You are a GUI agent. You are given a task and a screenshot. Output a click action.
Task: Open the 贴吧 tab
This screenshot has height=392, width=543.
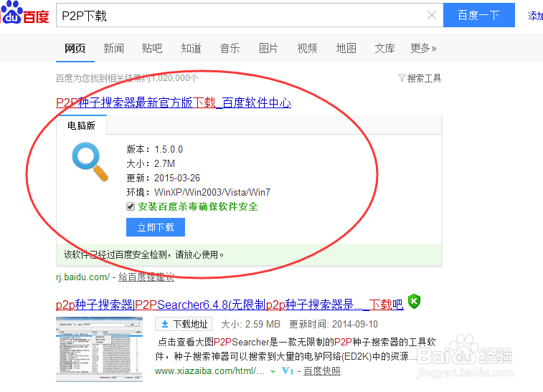pos(152,48)
